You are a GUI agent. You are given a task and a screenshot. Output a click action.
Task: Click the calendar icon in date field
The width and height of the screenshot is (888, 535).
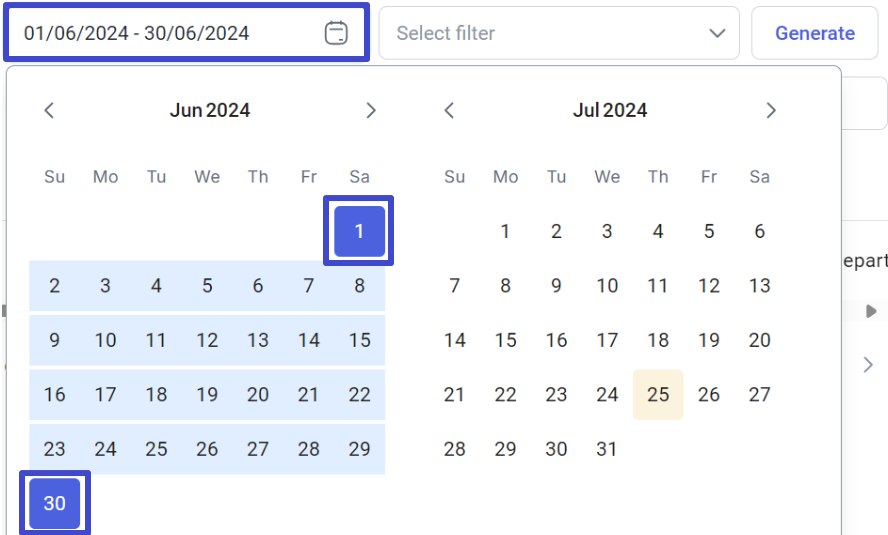[x=336, y=33]
